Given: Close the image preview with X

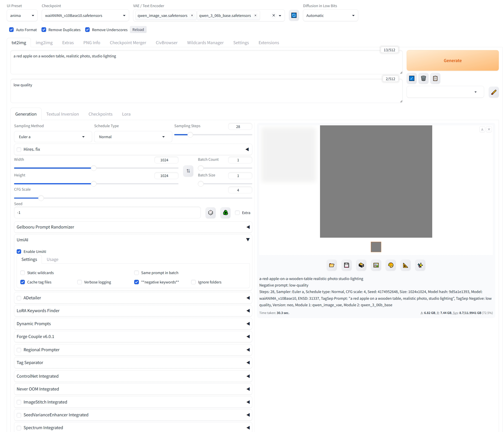Looking at the screenshot, I should (489, 129).
